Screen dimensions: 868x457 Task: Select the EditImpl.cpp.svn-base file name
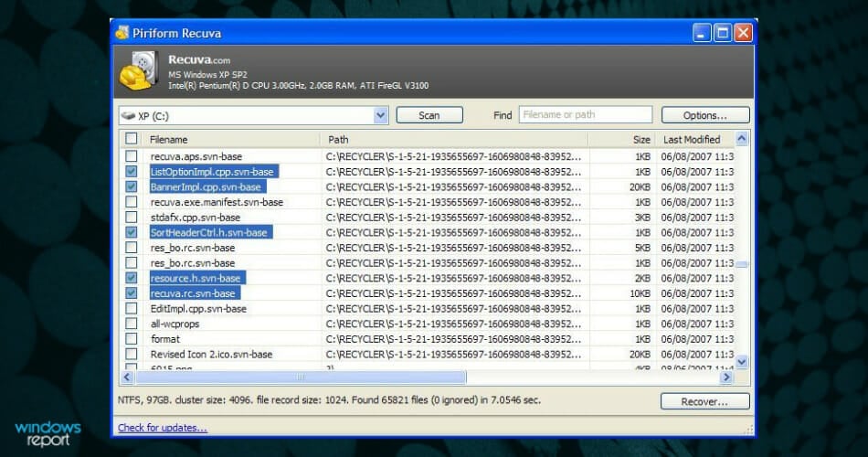click(198, 309)
